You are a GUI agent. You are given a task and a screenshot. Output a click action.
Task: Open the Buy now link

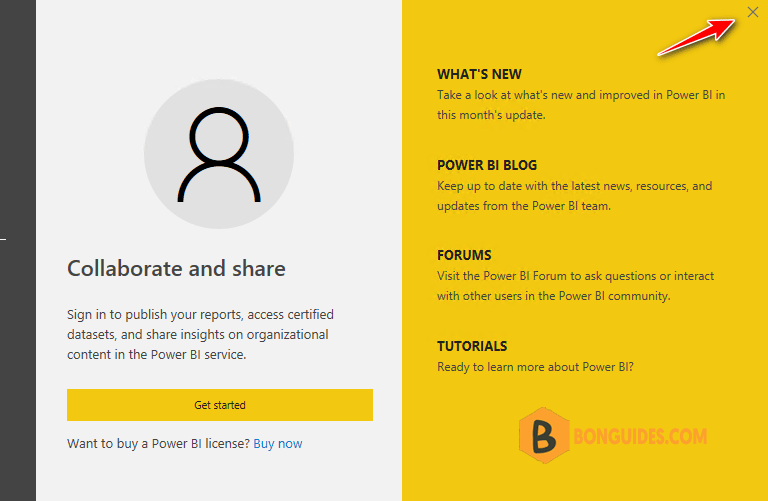tap(278, 444)
